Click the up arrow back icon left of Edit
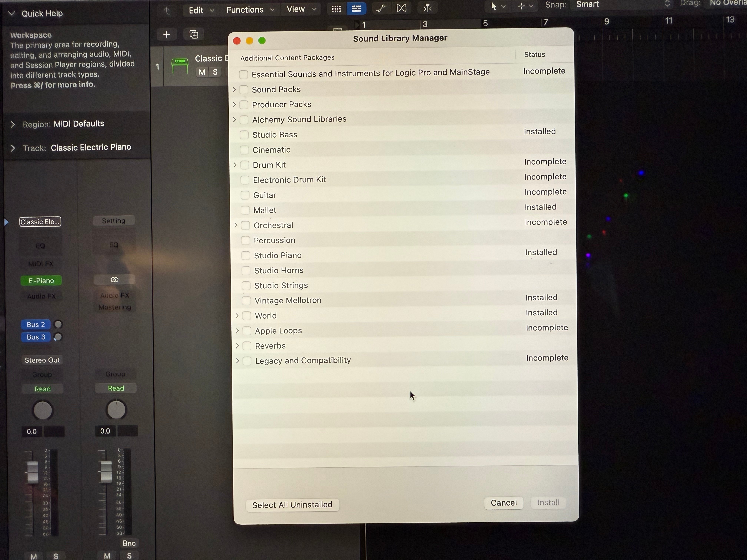This screenshot has height=560, width=747. coord(167,11)
